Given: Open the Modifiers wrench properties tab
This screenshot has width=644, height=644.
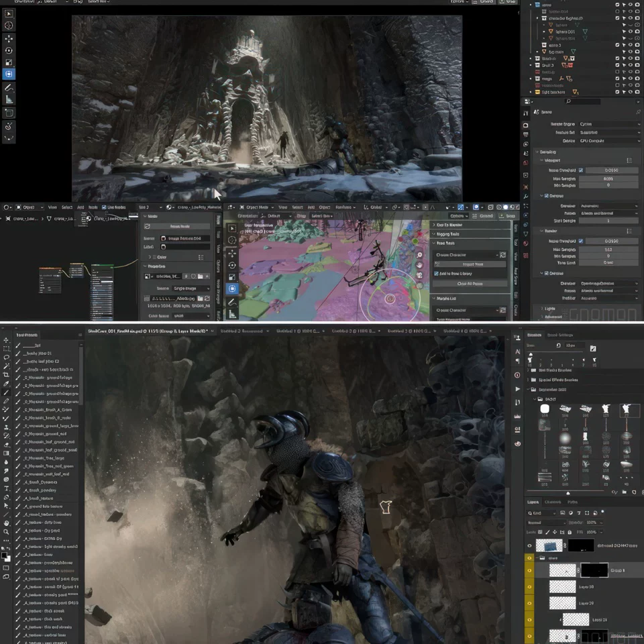Looking at the screenshot, I should pyautogui.click(x=526, y=196).
